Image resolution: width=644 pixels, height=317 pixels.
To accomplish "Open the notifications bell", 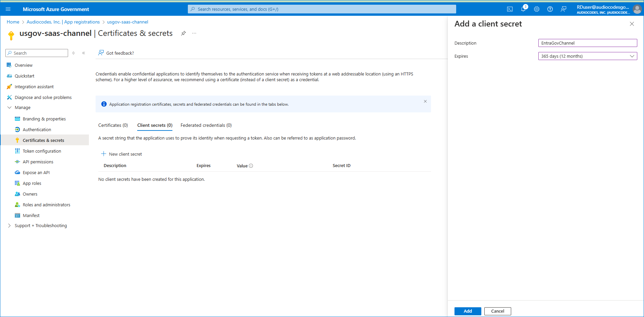I will pyautogui.click(x=523, y=9).
